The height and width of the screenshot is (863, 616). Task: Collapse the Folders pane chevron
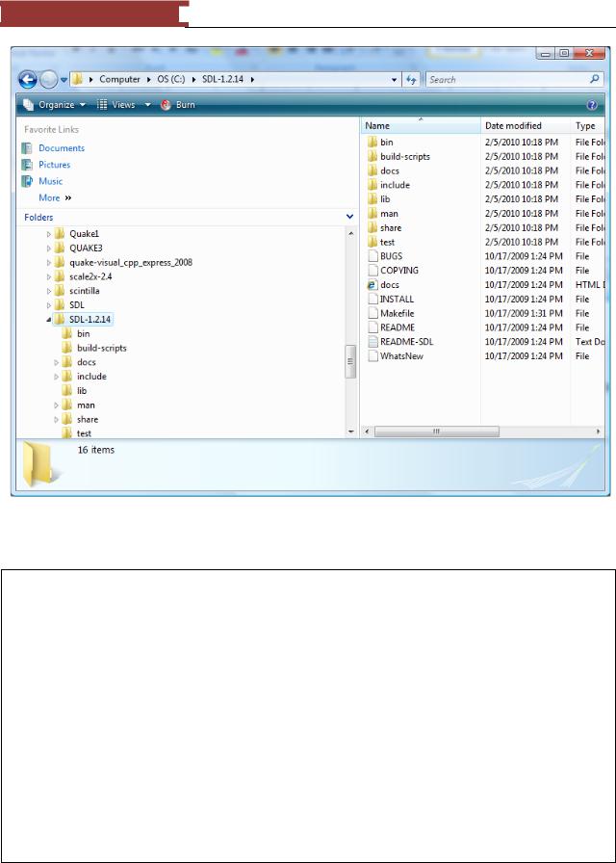click(349, 217)
